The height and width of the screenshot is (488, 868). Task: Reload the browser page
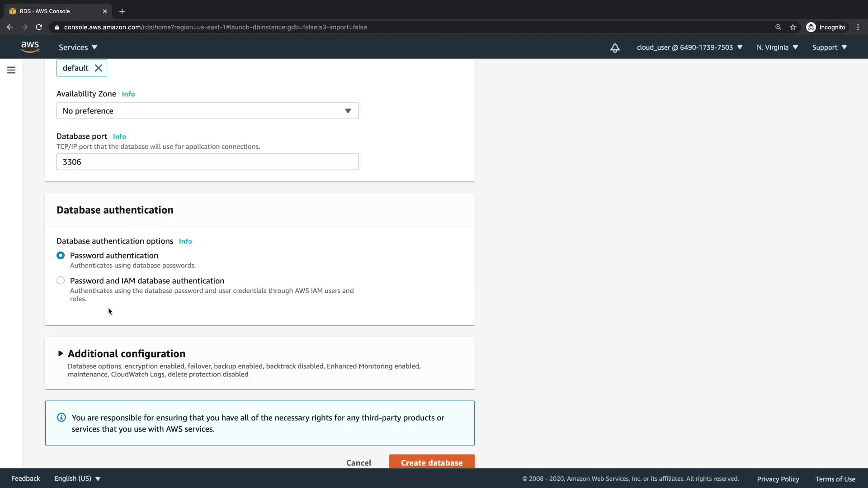[x=39, y=27]
